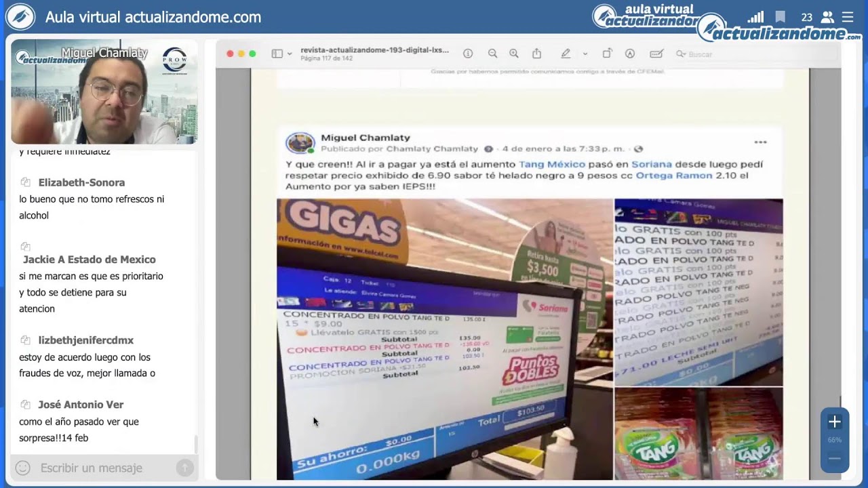The height and width of the screenshot is (488, 868).
Task: Click Jackie A Estado de Mexico name
Action: point(90,260)
